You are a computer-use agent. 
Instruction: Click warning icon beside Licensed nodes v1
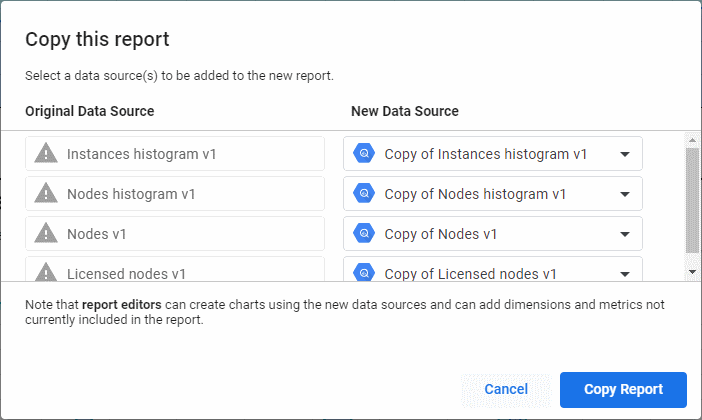46,272
